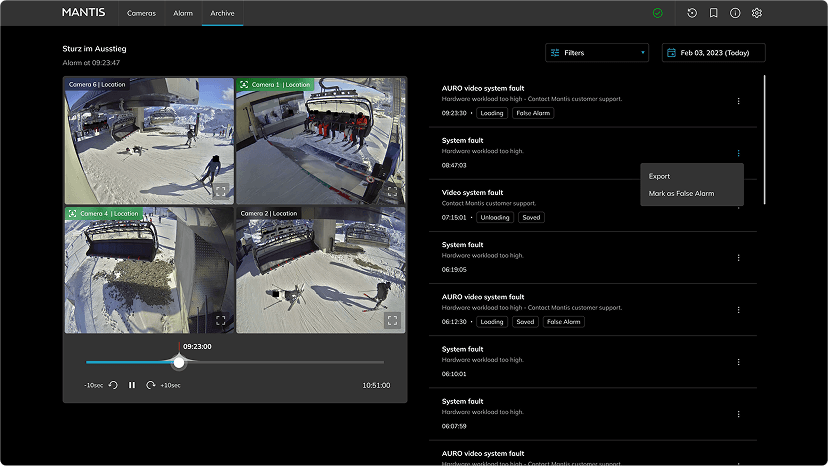Viewport: 828px width, 466px height.
Task: Open the info icon in top bar
Action: (x=735, y=13)
